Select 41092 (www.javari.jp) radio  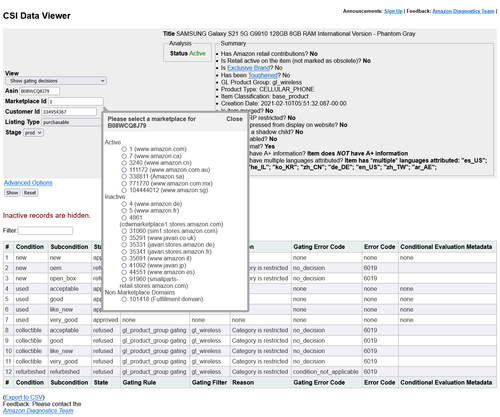click(x=124, y=265)
